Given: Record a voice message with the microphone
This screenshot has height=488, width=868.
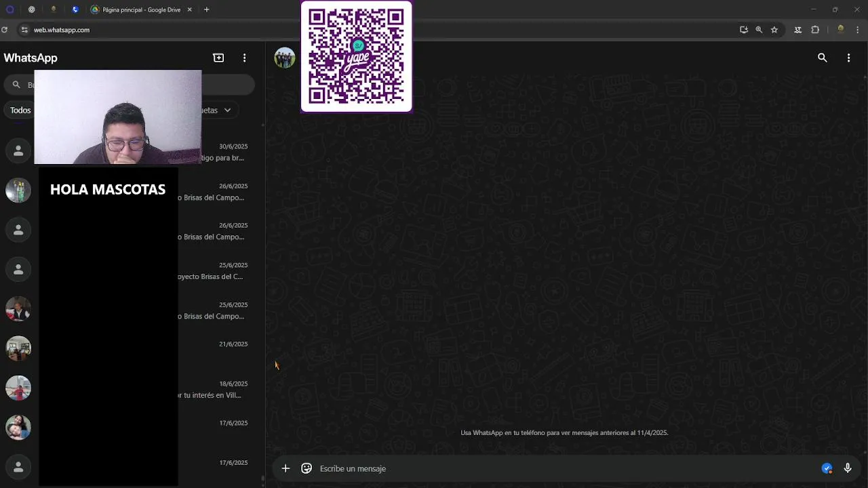Looking at the screenshot, I should pyautogui.click(x=848, y=468).
